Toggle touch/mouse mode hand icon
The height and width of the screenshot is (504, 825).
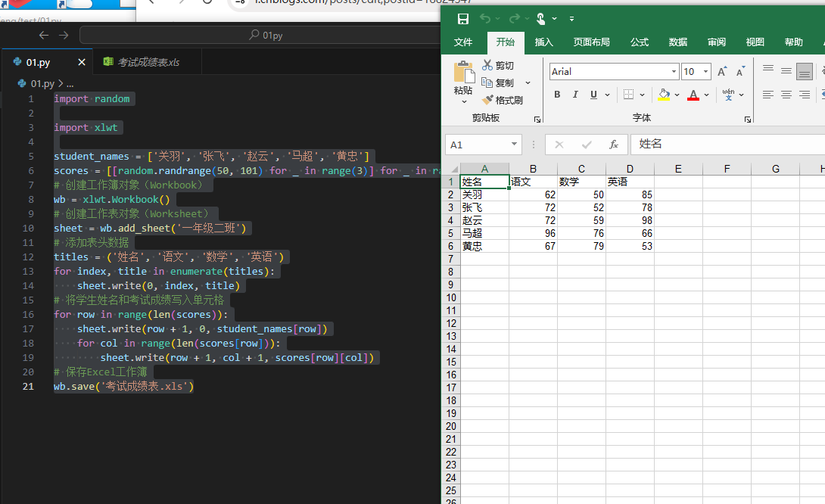(x=540, y=19)
